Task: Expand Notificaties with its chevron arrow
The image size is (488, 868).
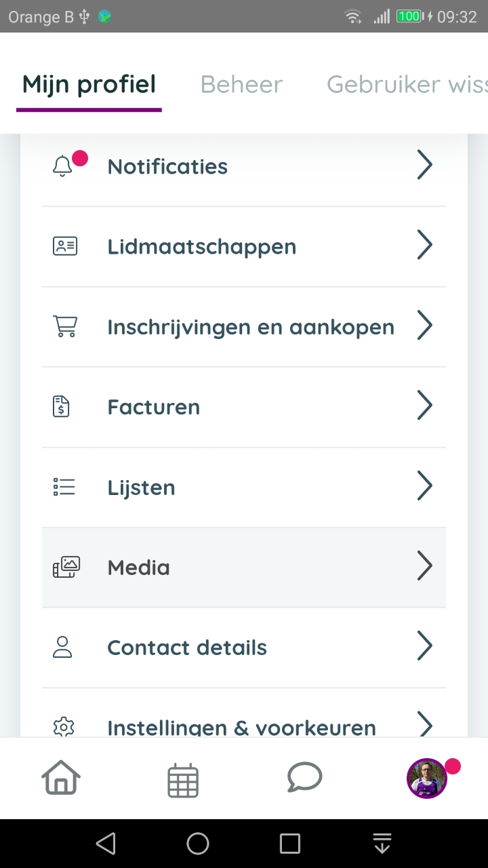Action: coord(424,165)
